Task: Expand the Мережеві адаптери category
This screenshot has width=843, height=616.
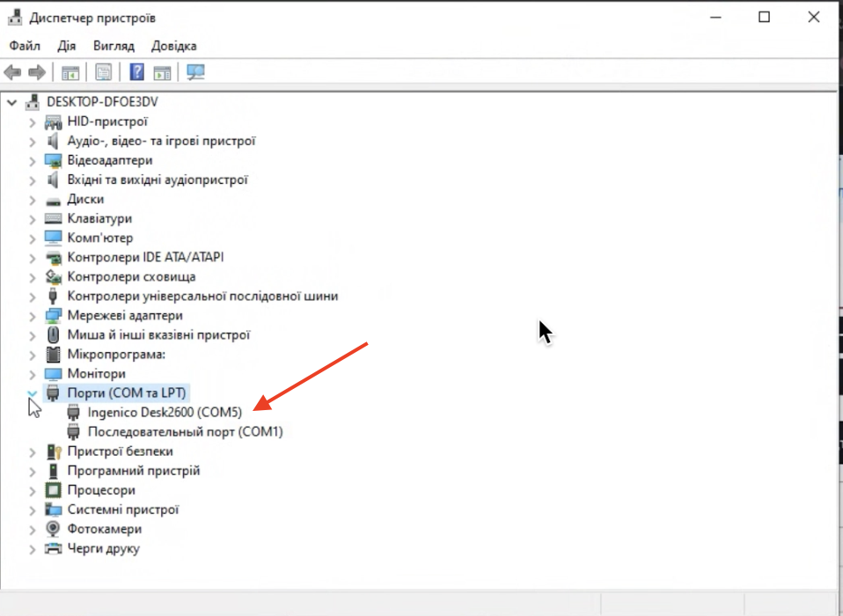Action: 33,315
